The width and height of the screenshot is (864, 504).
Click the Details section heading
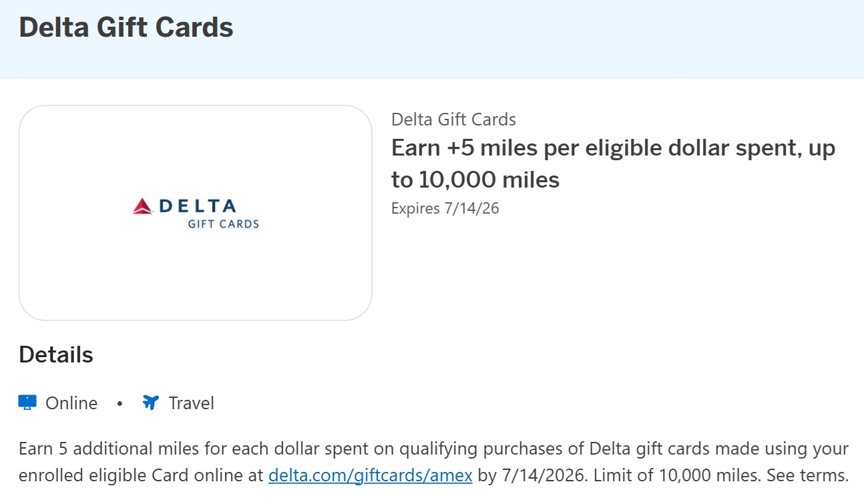(55, 354)
